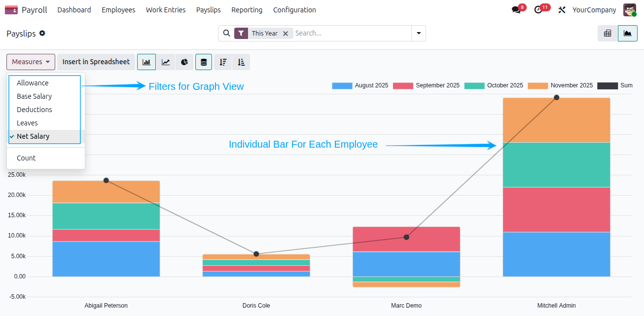
Task: Switch to line chart mode
Action: point(166,62)
